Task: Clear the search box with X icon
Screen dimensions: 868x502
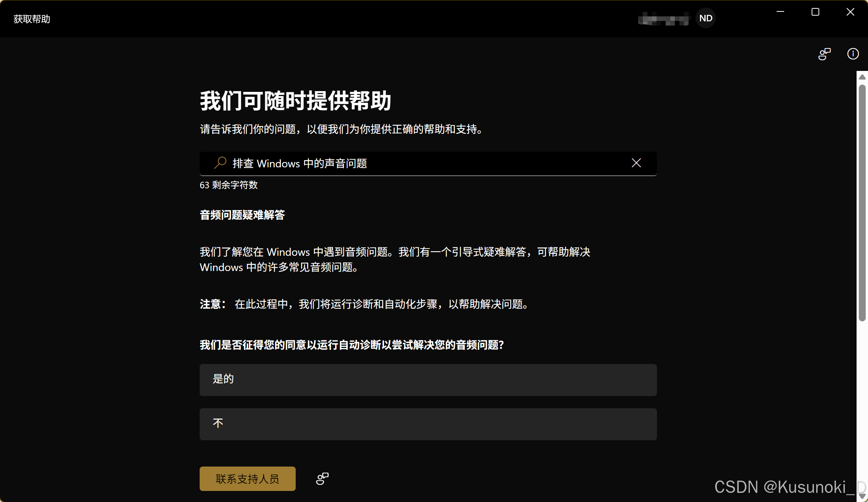Action: point(636,163)
